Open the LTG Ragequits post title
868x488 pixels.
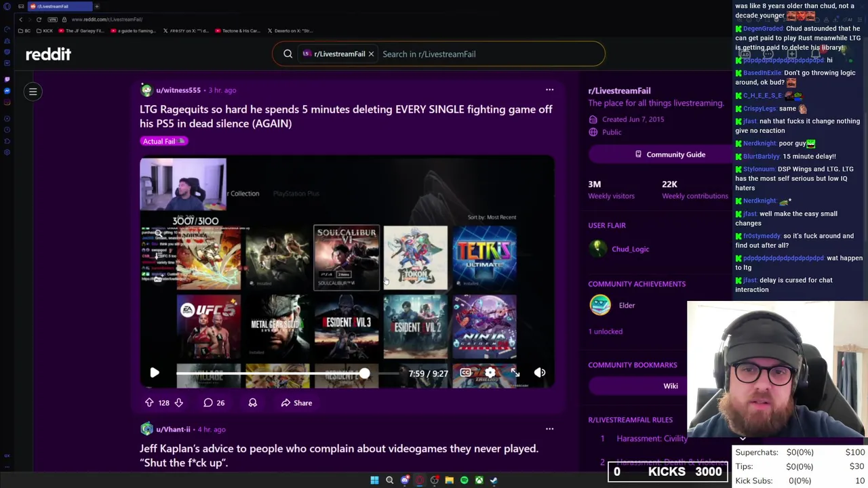click(346, 116)
